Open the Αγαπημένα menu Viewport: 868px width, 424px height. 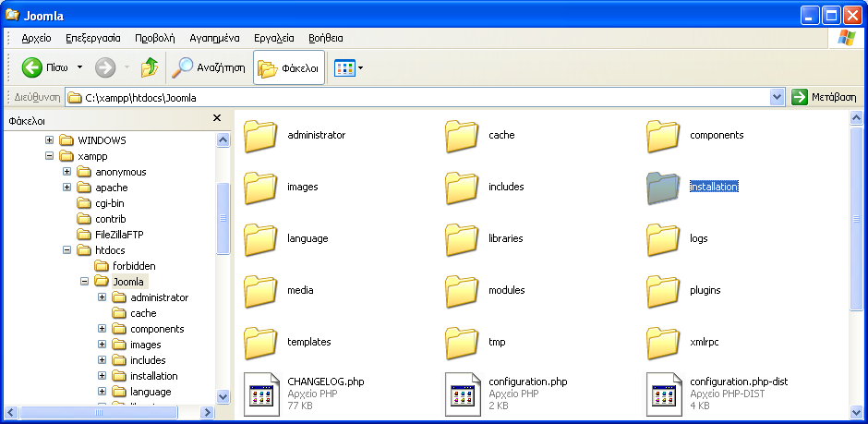[x=214, y=38]
